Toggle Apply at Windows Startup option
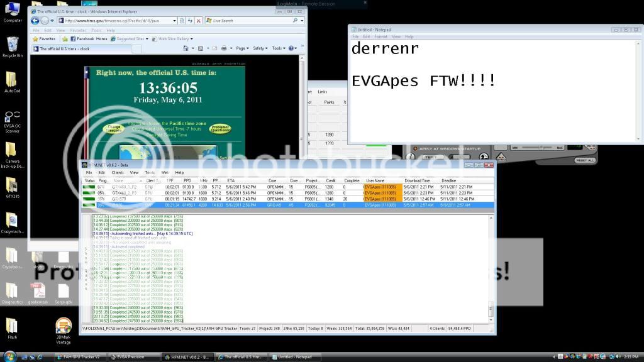644x362 pixels. click(x=414, y=148)
